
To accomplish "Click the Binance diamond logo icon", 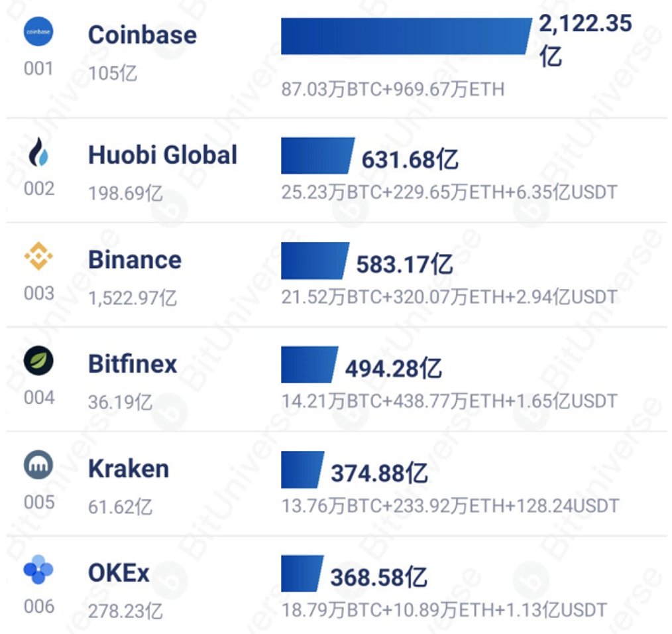I will click(x=38, y=257).
